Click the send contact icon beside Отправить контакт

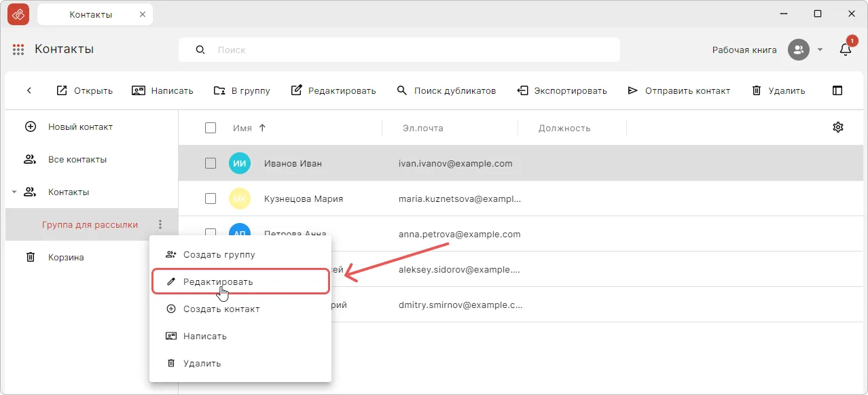click(632, 90)
